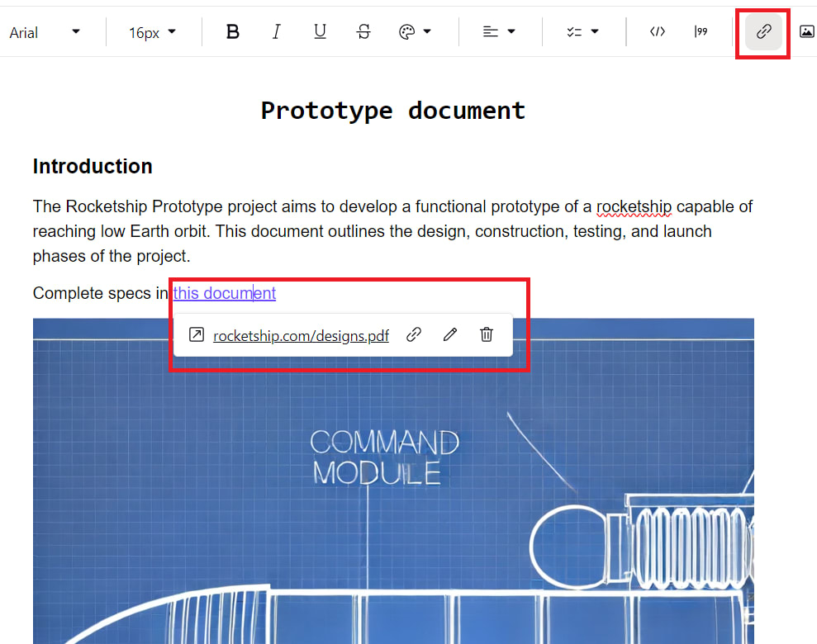Insert a block quote
This screenshot has width=817, height=644.
701,31
